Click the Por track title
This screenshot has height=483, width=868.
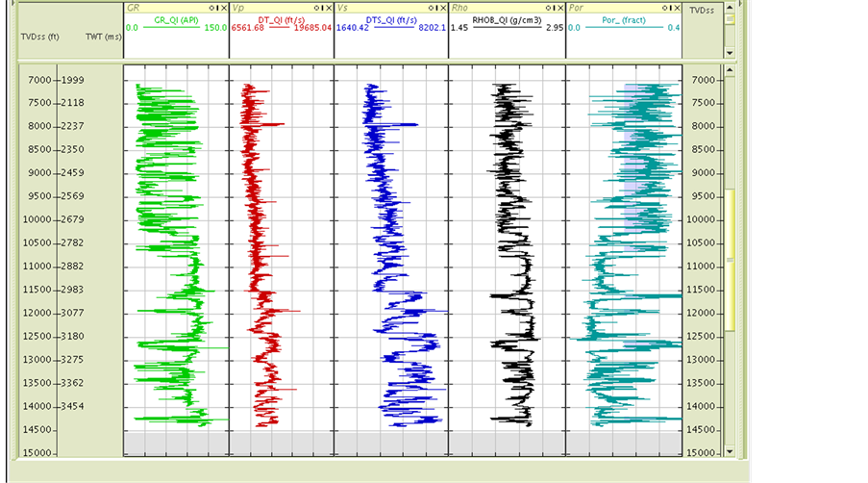coord(576,7)
